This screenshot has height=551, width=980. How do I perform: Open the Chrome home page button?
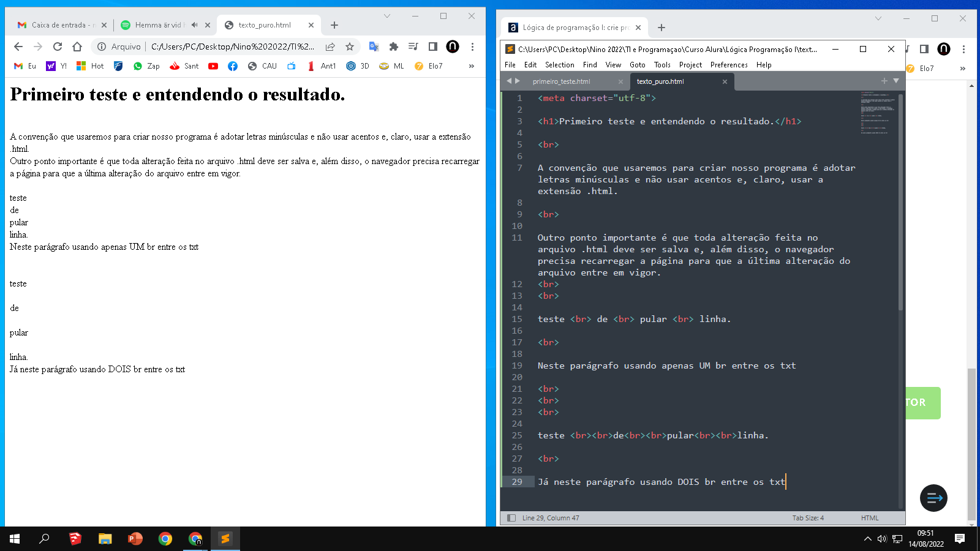[x=77, y=47]
